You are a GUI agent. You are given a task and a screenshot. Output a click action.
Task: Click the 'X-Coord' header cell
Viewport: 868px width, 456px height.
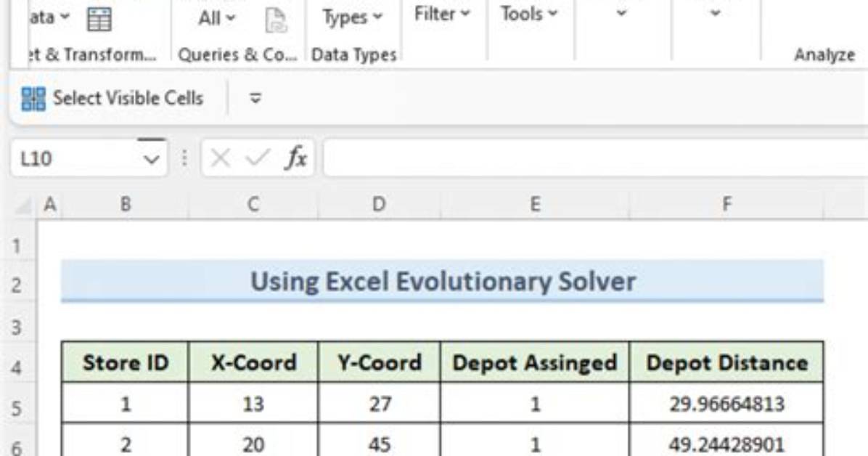(x=253, y=362)
